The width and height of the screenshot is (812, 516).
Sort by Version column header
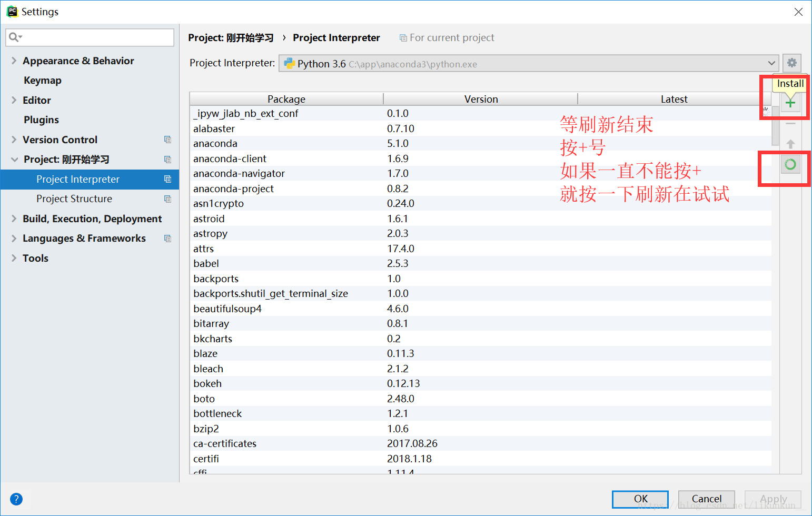pos(481,99)
